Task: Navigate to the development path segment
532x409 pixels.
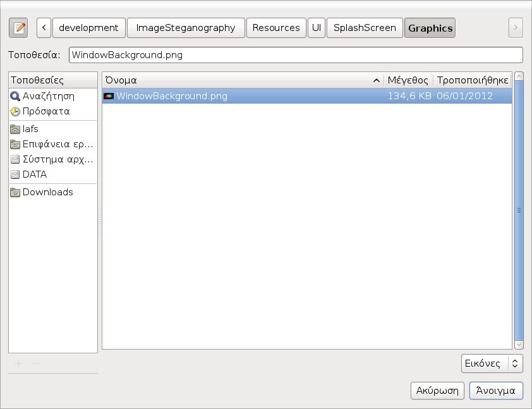Action: [88, 28]
